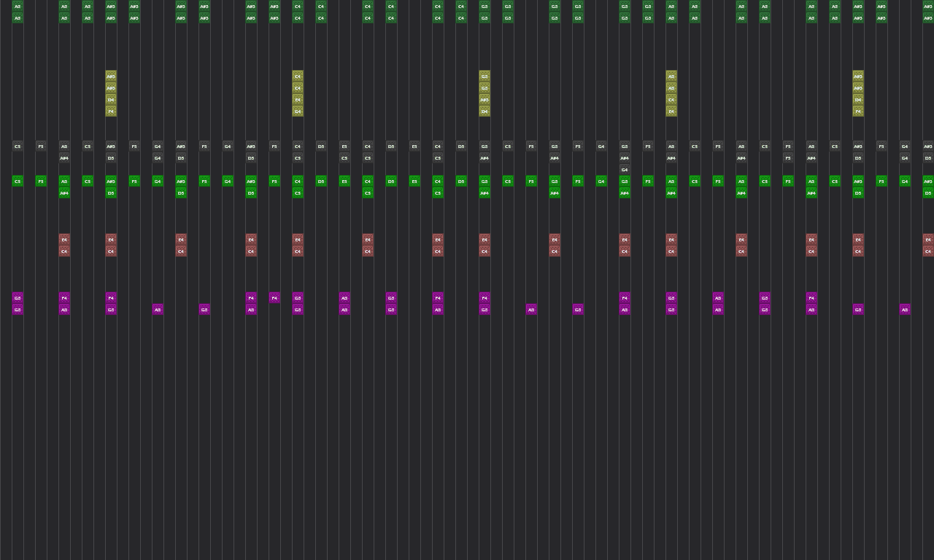The width and height of the screenshot is (934, 560).
Task: Click the leftmost magenta G3 in the top row
Action: (18, 297)
